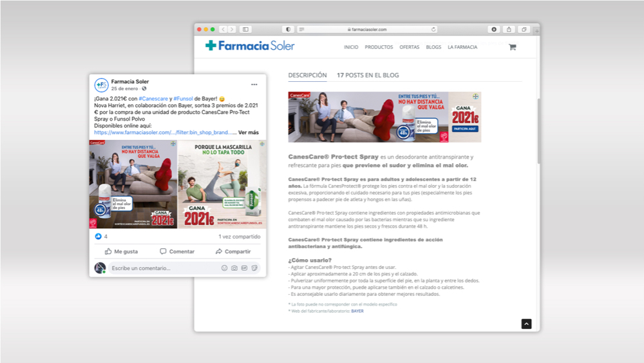
Task: Reload the farmaciasoler.com page
Action: click(x=433, y=29)
